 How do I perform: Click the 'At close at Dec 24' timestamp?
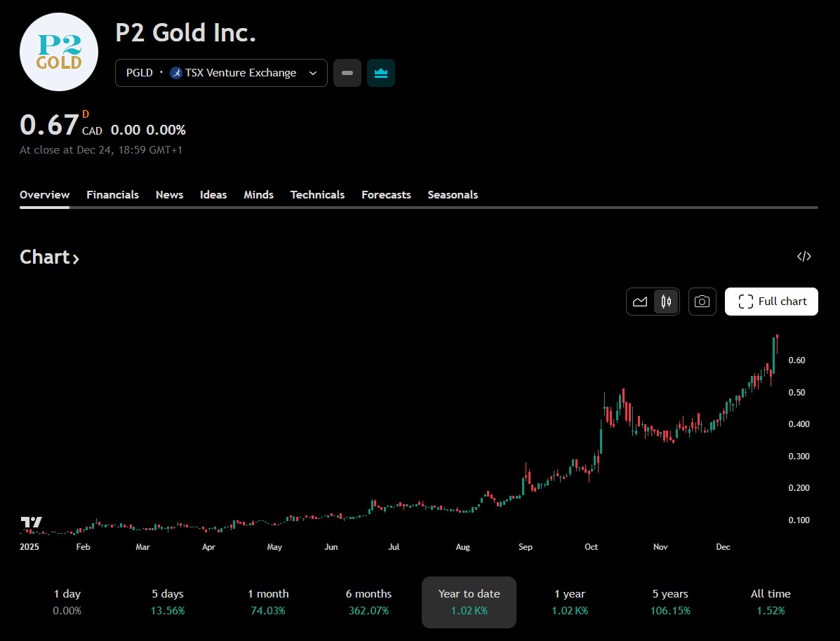tap(101, 150)
